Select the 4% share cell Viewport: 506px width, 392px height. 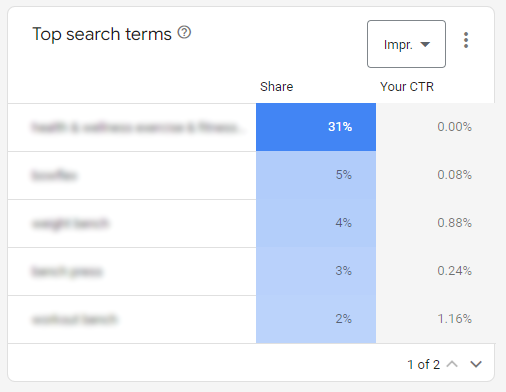pyautogui.click(x=316, y=223)
